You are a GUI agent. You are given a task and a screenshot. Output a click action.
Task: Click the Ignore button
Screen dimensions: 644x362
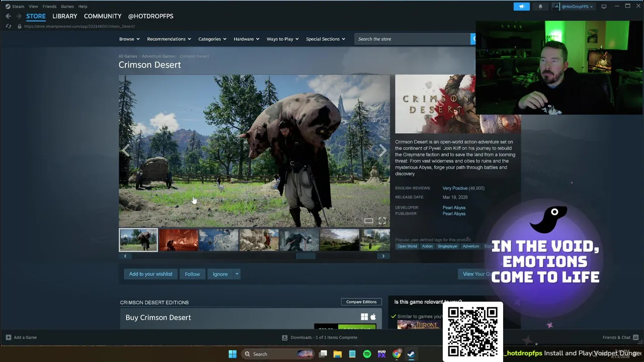coord(220,274)
